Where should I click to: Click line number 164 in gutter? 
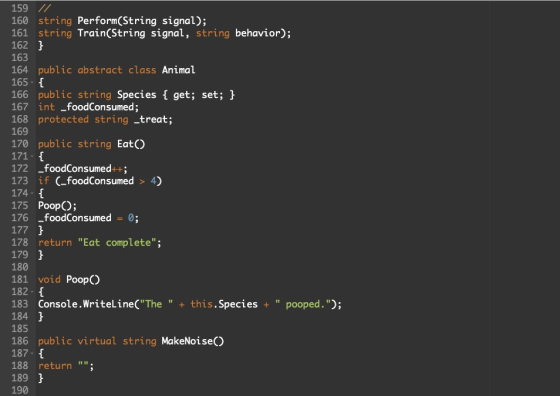tap(20, 70)
